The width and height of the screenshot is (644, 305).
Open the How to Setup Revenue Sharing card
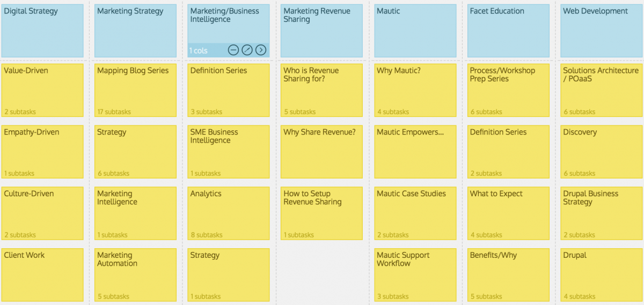click(322, 213)
